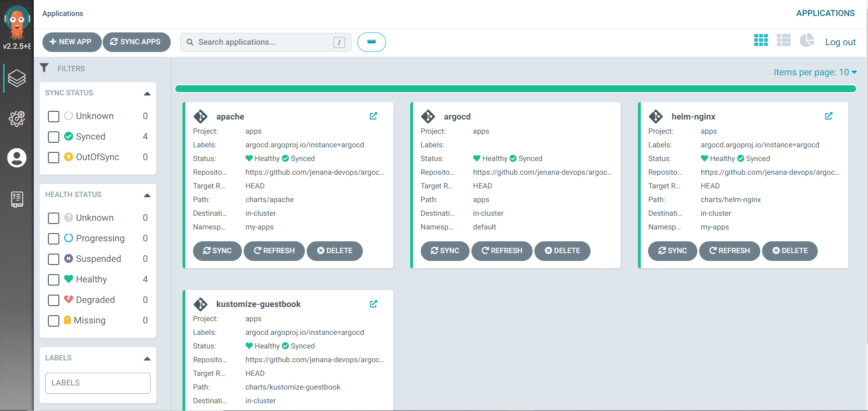Check the Progressing filter checkbox
This screenshot has width=868, height=411.
click(53, 239)
